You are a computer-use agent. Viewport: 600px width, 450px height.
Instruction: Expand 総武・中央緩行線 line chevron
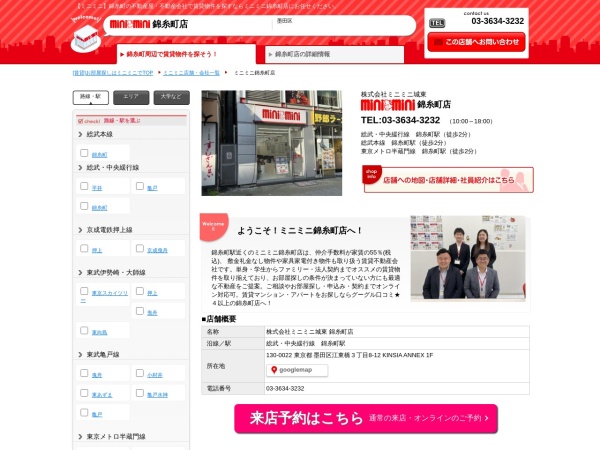[x=80, y=168]
